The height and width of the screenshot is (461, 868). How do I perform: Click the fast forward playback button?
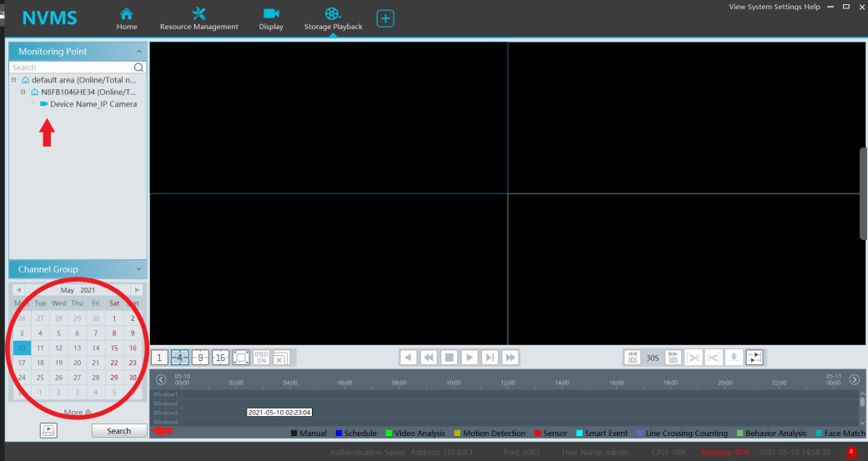click(x=510, y=358)
